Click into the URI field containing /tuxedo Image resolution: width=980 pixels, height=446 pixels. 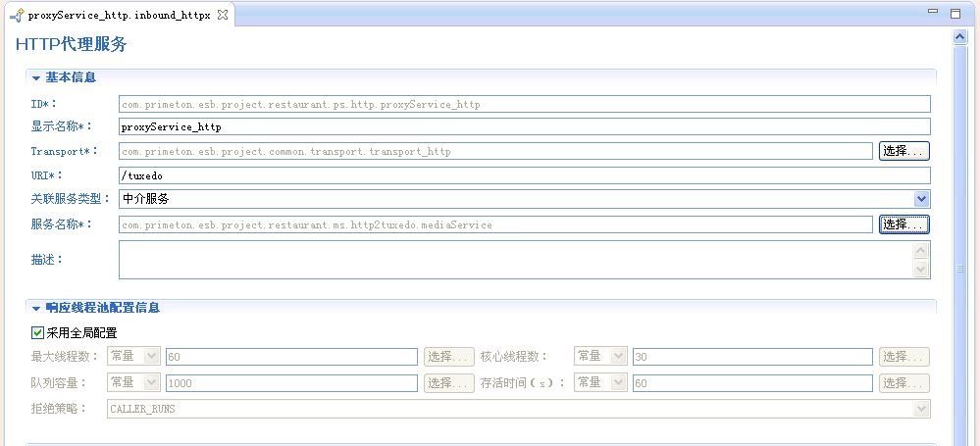pos(523,175)
